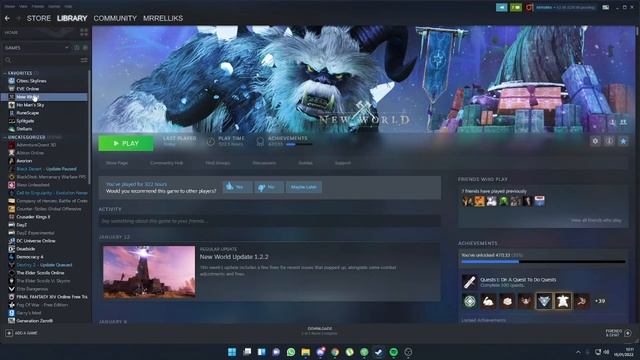
Task: Toggle New World favorite star
Action: [x=623, y=141]
